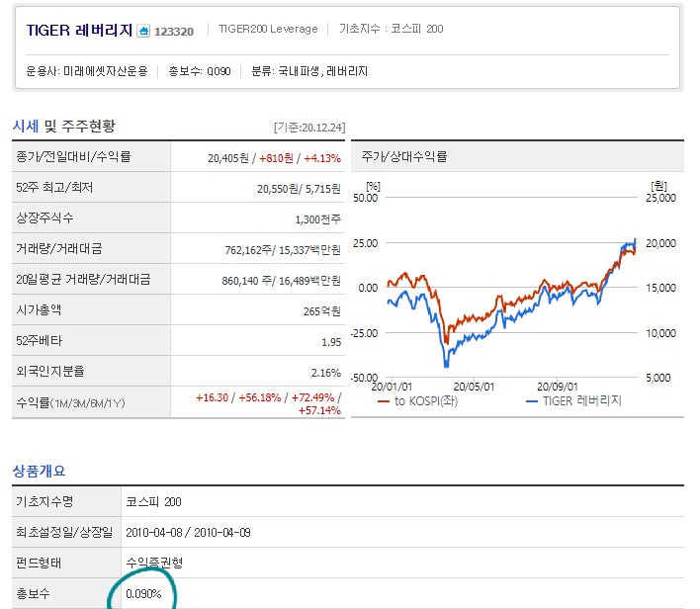The height and width of the screenshot is (609, 700).
Task: Click the closing price 20,405원
Action: (x=227, y=158)
